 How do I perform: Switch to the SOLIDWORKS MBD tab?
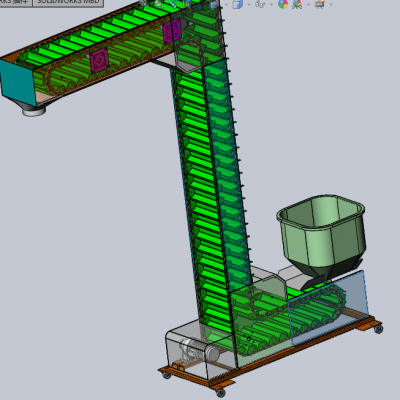pos(68,2)
